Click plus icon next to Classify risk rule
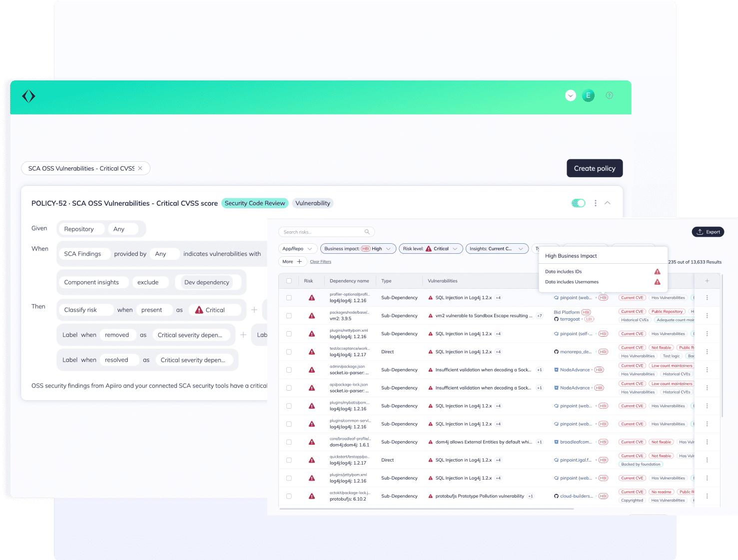 pyautogui.click(x=254, y=310)
